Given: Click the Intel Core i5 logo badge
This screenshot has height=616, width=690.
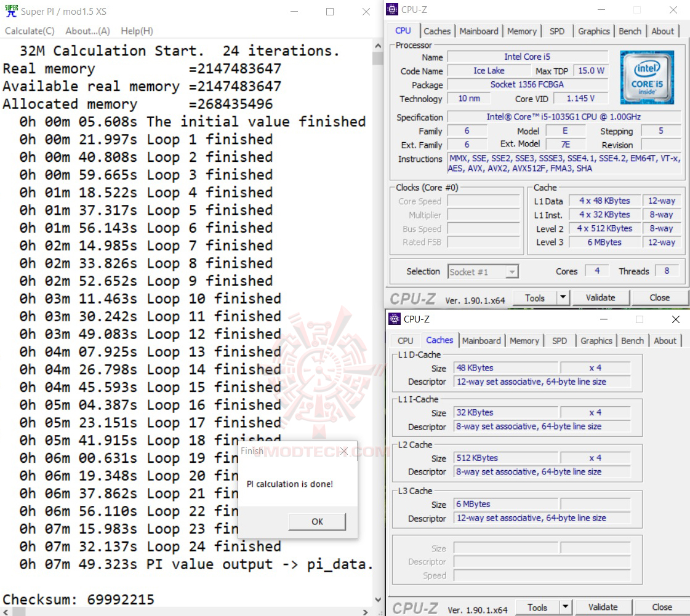Looking at the screenshot, I should (x=647, y=78).
